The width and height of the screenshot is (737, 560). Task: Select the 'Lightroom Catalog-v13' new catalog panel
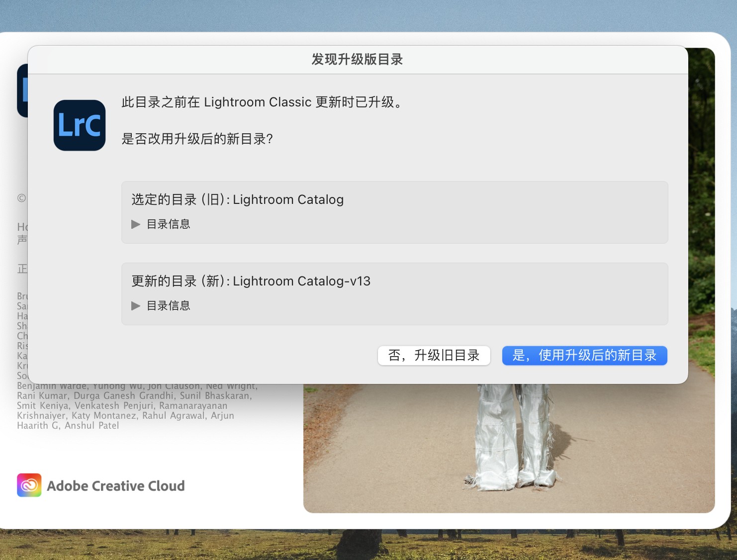(394, 294)
